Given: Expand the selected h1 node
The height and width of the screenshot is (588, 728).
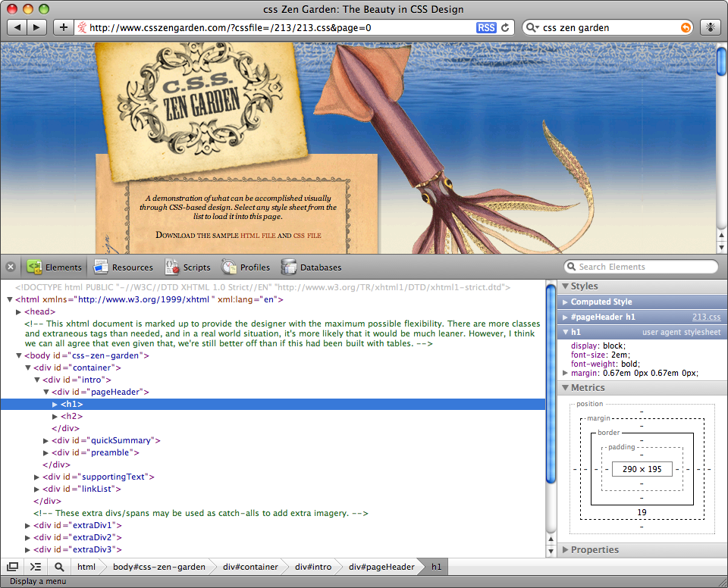Looking at the screenshot, I should [55, 404].
